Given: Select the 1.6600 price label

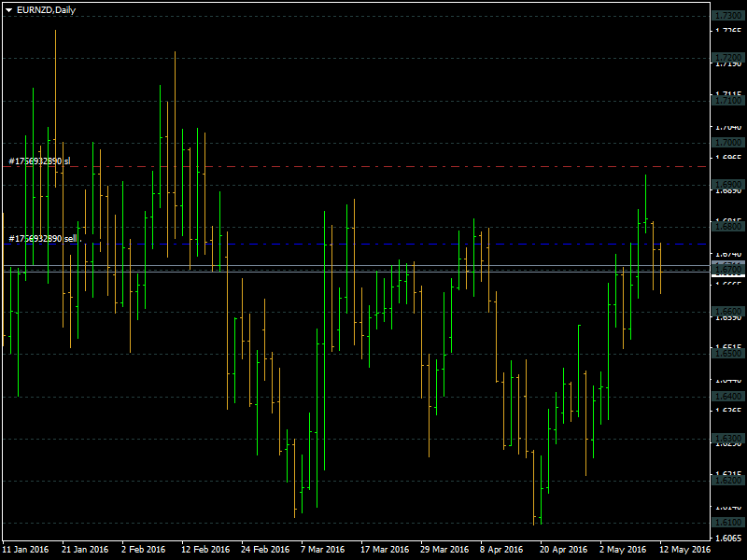Looking at the screenshot, I should coord(728,312).
